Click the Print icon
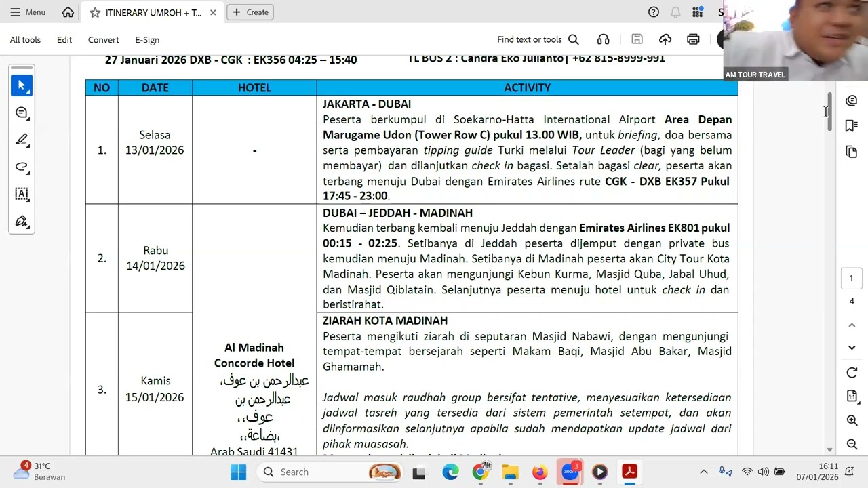Screen dimensions: 868x488 click(693, 40)
